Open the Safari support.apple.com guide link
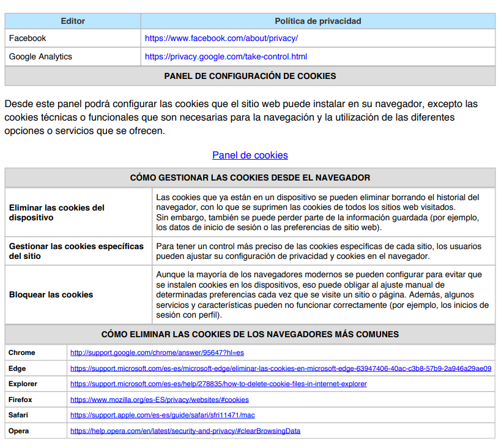504x448 pixels. tap(162, 415)
